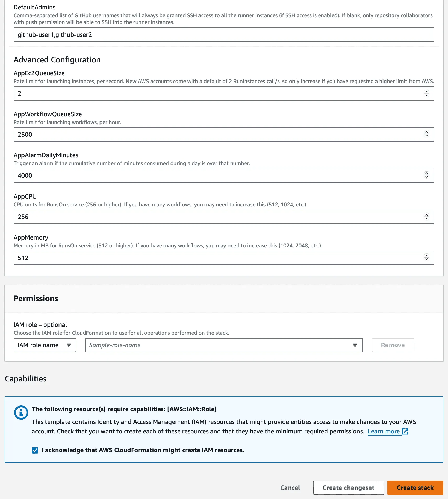Click the AppMemory stepper arrows

pos(426,258)
